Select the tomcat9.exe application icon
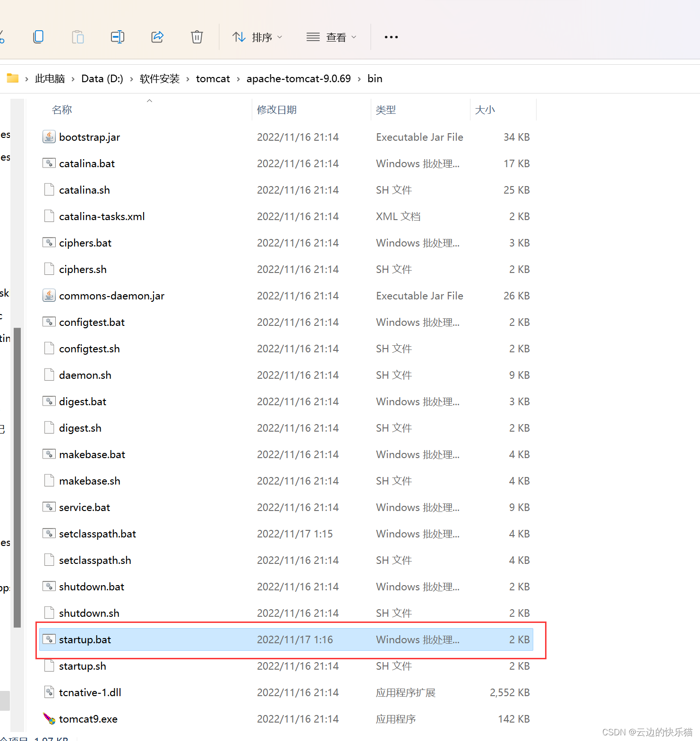The height and width of the screenshot is (741, 700). coord(49,719)
